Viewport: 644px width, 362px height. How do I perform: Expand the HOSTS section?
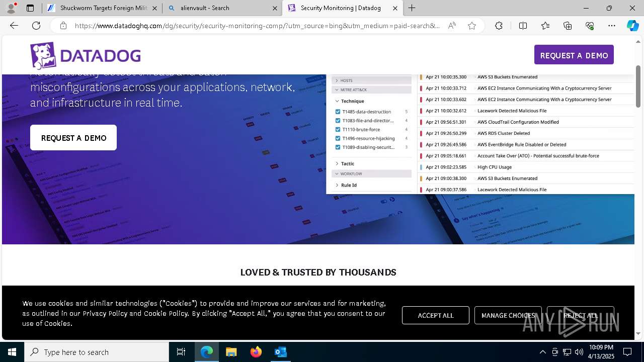(372, 80)
